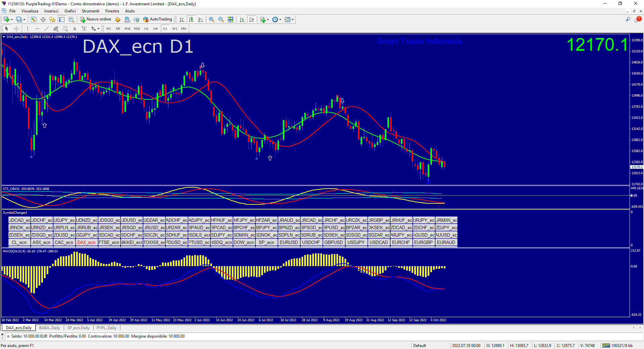Image resolution: width=644 pixels, height=349 pixels.
Task: Select the Fibonacci retracement tool
Action: [x=65, y=29]
